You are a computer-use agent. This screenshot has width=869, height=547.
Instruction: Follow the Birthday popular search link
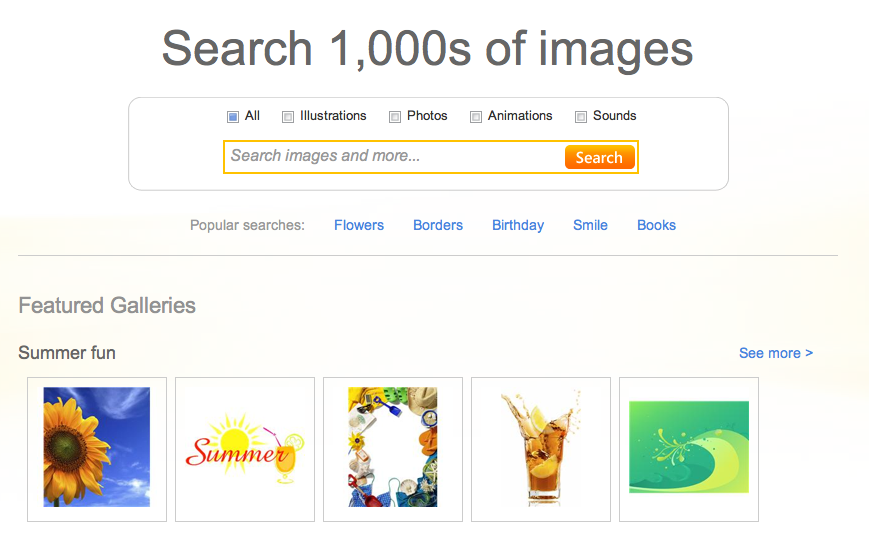click(x=518, y=225)
